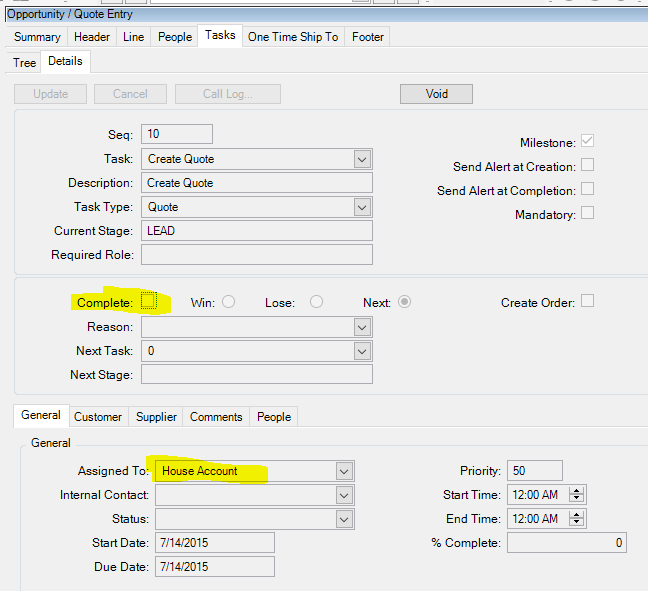648x591 pixels.
Task: Open the Line tab
Action: pos(133,37)
